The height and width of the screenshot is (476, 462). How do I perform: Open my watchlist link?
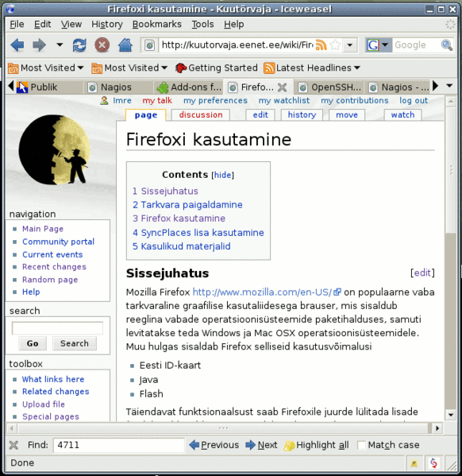tap(284, 100)
